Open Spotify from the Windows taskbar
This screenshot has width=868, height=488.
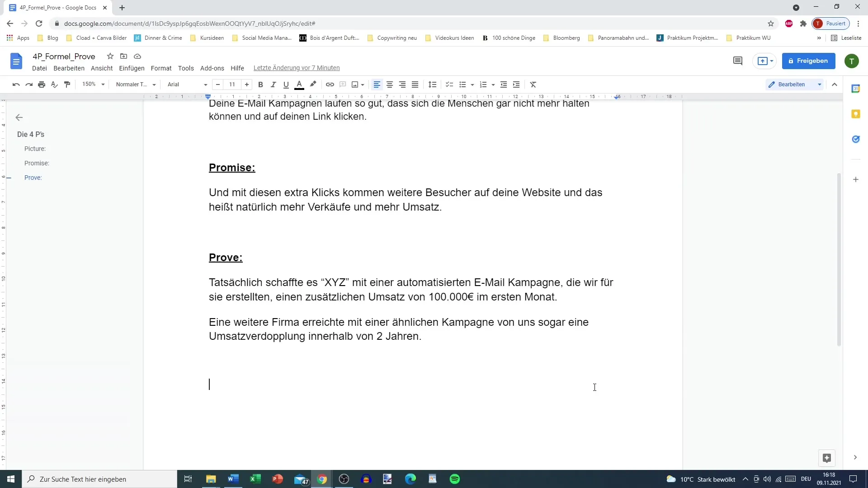click(x=455, y=479)
